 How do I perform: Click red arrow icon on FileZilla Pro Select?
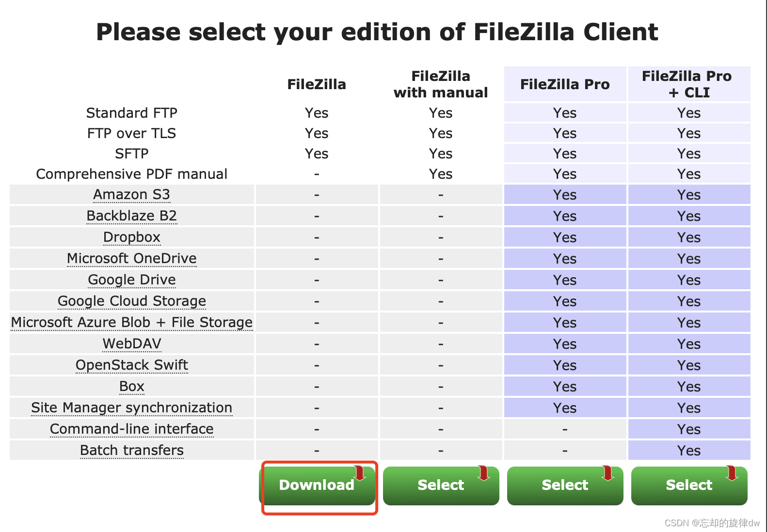coord(608,472)
